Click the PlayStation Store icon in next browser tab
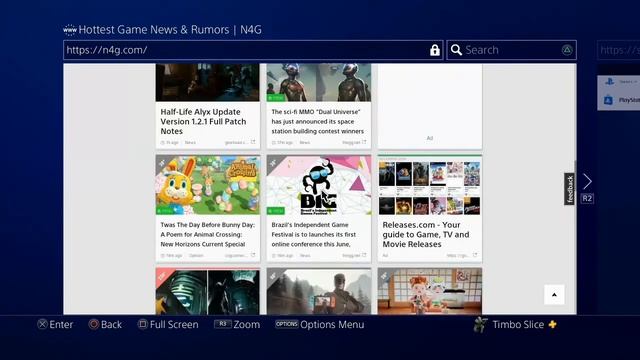The height and width of the screenshot is (360, 640). (608, 100)
